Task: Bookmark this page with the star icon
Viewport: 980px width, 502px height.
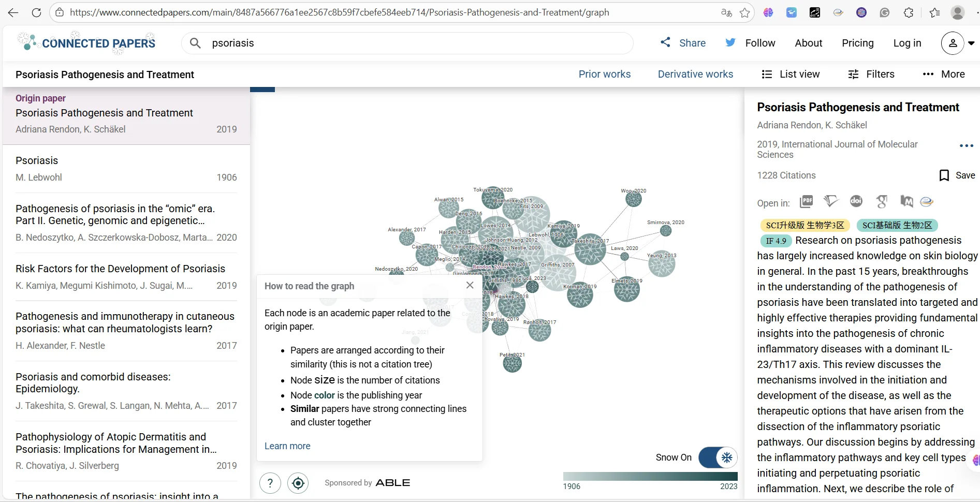Action: pyautogui.click(x=745, y=12)
